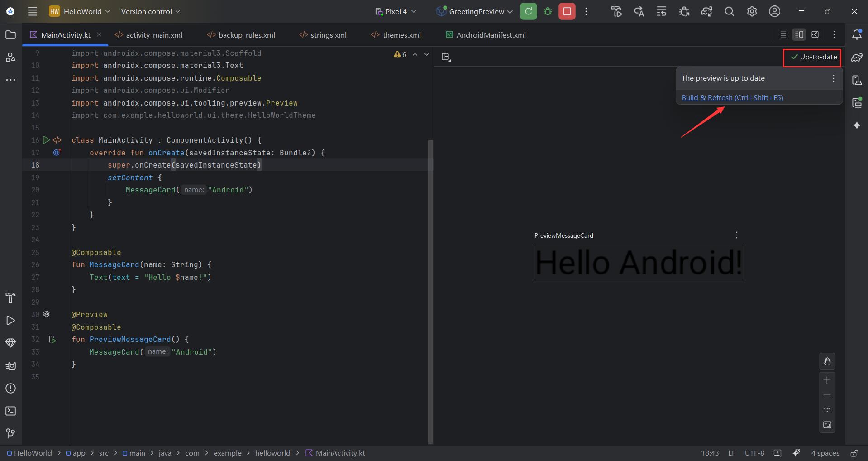Screen dimensions: 868x461
Task: Change the UTF-8 file encoding
Action: 754,453
